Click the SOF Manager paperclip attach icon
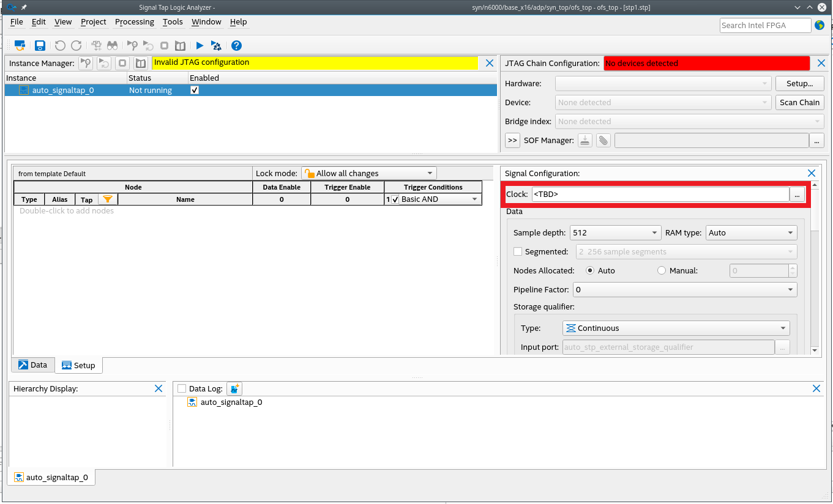 (603, 140)
